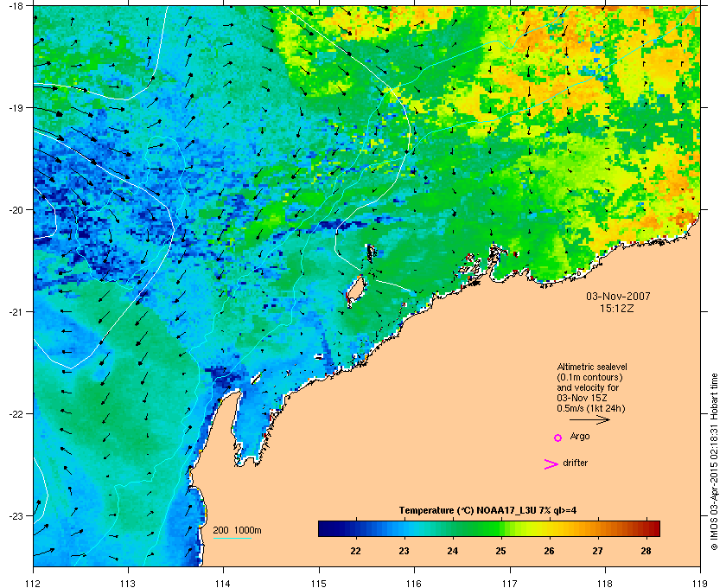726x588 pixels.
Task: Click the latitude axis label -18
Action: (16, 6)
